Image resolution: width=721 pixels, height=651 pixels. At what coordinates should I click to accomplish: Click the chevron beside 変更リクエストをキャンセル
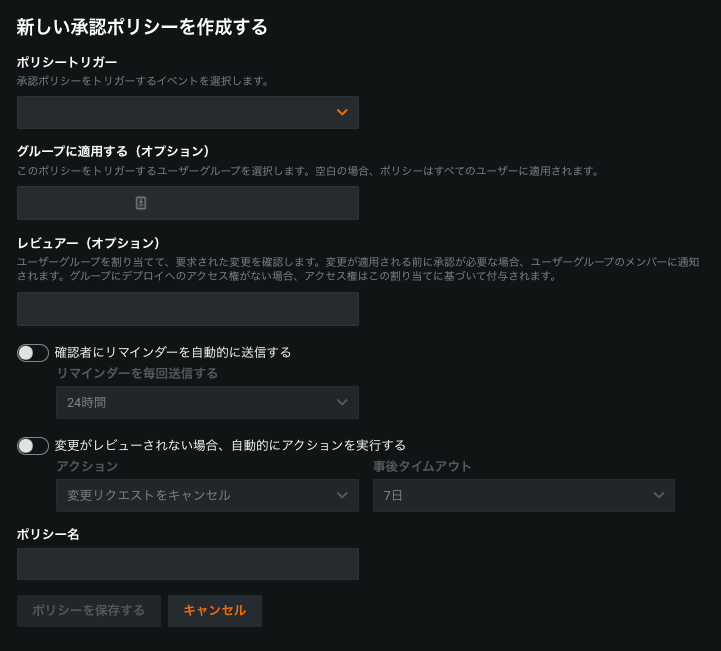pos(342,495)
